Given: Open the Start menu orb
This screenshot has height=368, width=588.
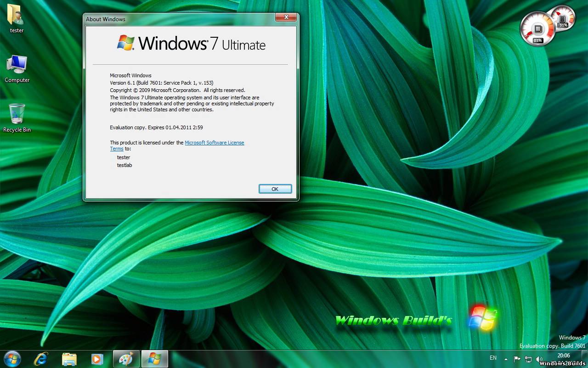Looking at the screenshot, I should [12, 359].
